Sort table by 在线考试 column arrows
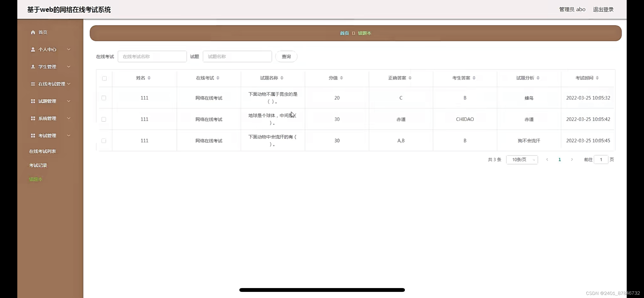 pos(218,78)
